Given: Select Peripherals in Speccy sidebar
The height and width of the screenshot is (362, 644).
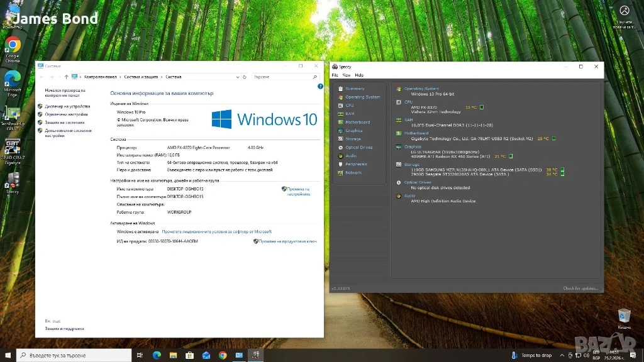Looking at the screenshot, I should [356, 164].
